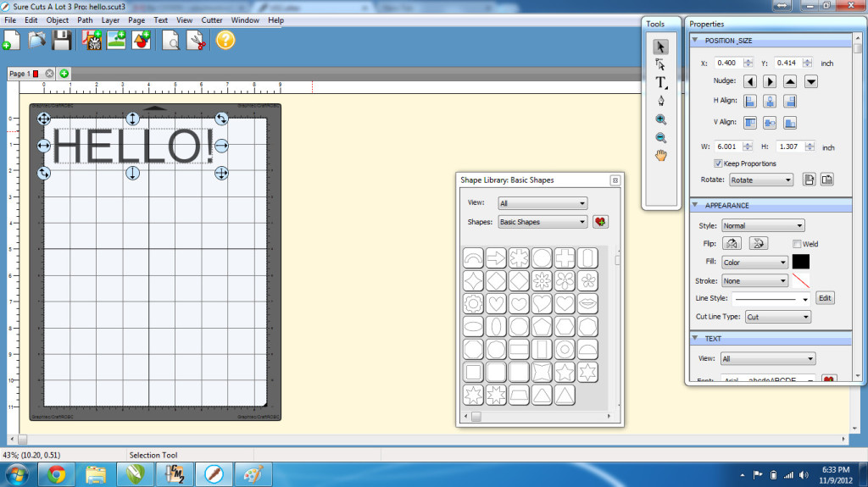The height and width of the screenshot is (487, 868).
Task: Collapse the APPEARANCE section
Action: click(x=695, y=205)
